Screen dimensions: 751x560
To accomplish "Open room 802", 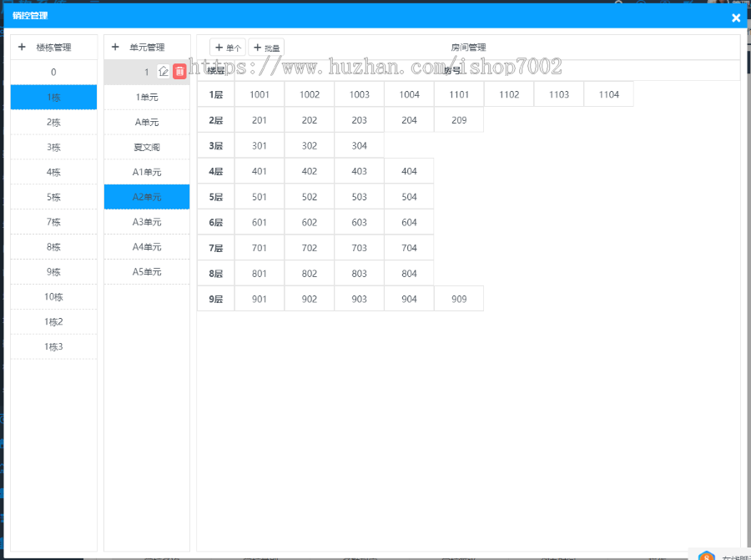I will click(310, 274).
